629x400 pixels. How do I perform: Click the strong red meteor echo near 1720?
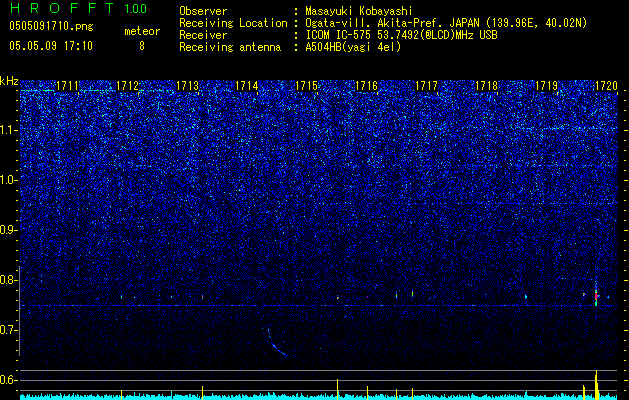597,296
